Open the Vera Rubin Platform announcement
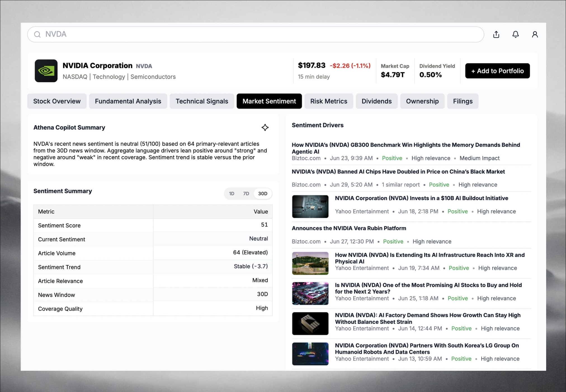The width and height of the screenshot is (566, 392). [349, 228]
